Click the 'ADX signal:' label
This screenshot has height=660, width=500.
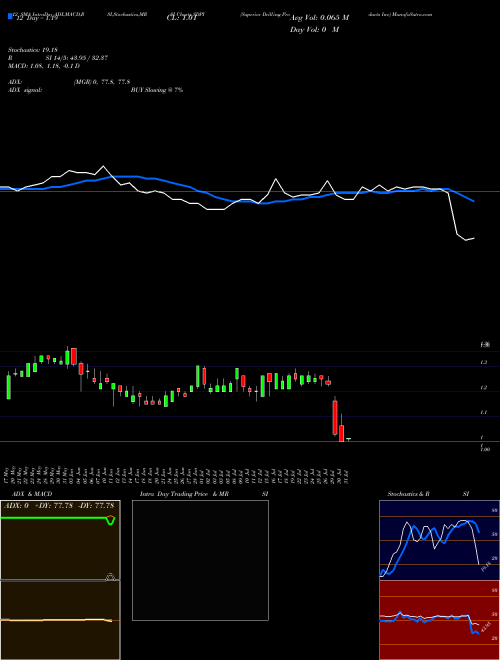25,90
